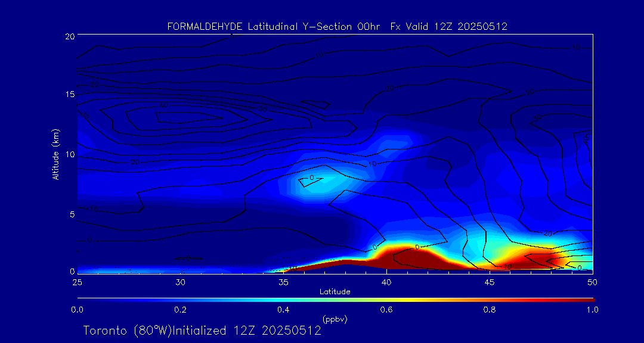Viewport: 644px width, 343px height.
Task: Click the color bar label 1.0
Action: coord(592,310)
